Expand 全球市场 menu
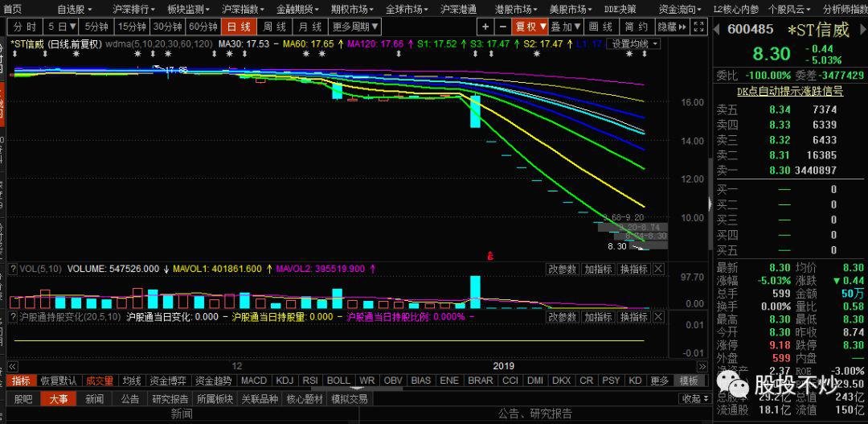868x424 pixels. [407, 10]
